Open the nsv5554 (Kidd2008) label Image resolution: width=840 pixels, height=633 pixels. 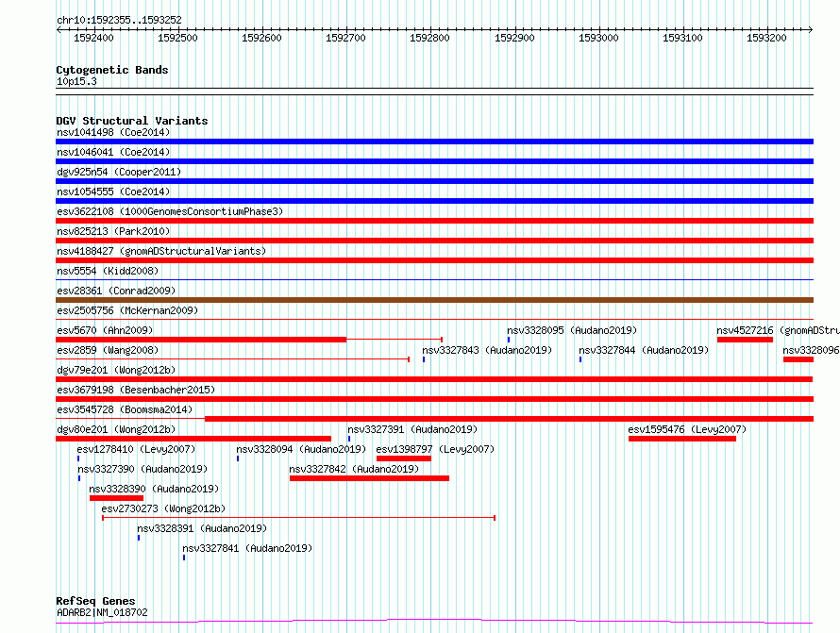tap(108, 271)
